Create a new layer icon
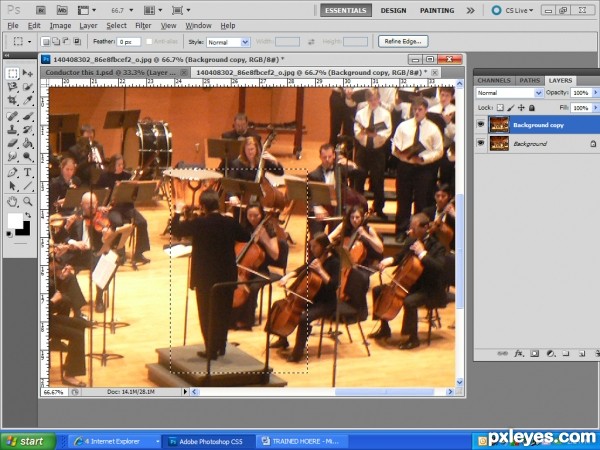 [x=582, y=354]
